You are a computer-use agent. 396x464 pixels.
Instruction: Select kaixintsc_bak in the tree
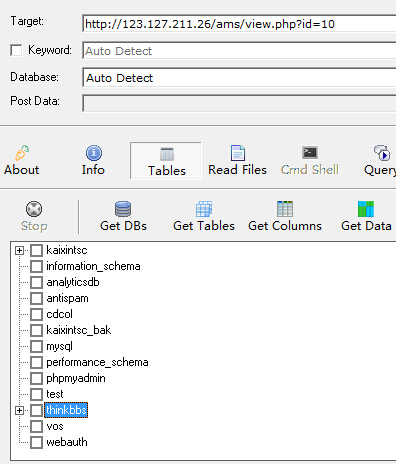point(78,330)
